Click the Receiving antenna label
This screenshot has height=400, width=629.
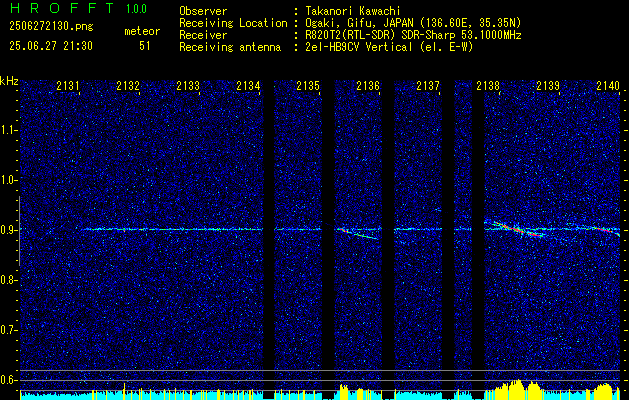pos(230,47)
